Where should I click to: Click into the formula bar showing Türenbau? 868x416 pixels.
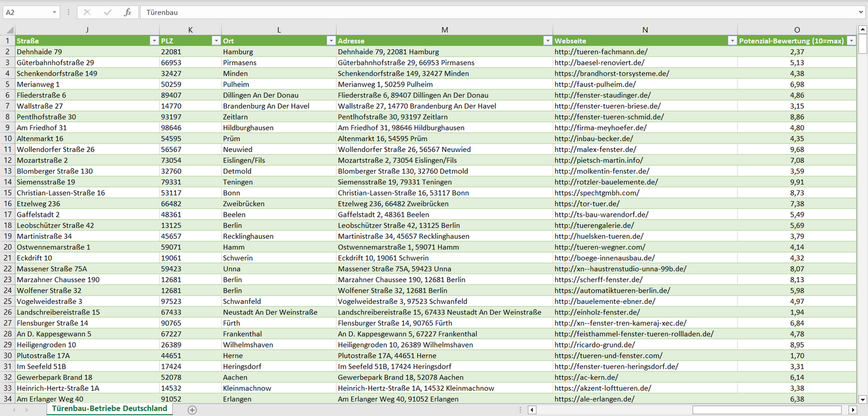pyautogui.click(x=481, y=12)
